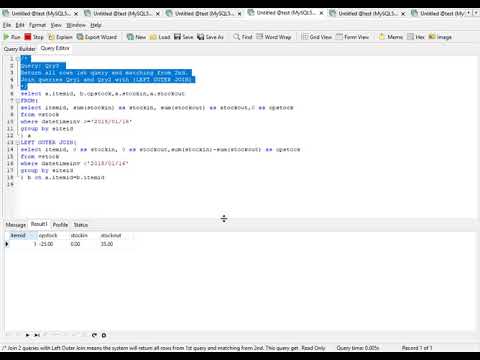Open the Explain query tool
The width and height of the screenshot is (480, 360).
pyautogui.click(x=60, y=37)
